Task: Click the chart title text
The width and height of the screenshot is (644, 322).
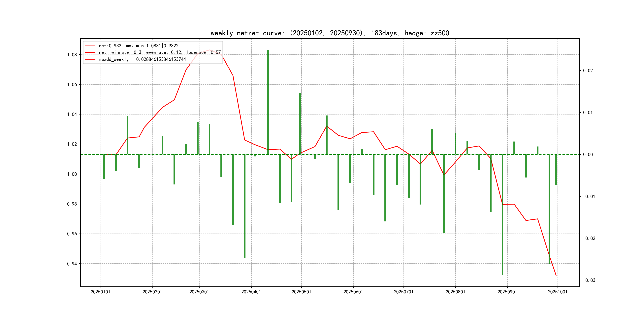Action: 330,33
